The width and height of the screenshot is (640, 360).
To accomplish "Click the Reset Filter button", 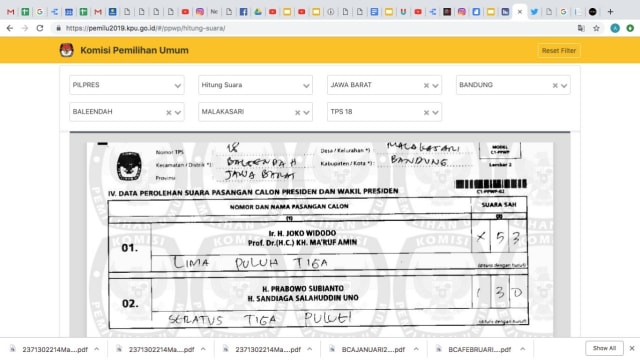I will 559,51.
